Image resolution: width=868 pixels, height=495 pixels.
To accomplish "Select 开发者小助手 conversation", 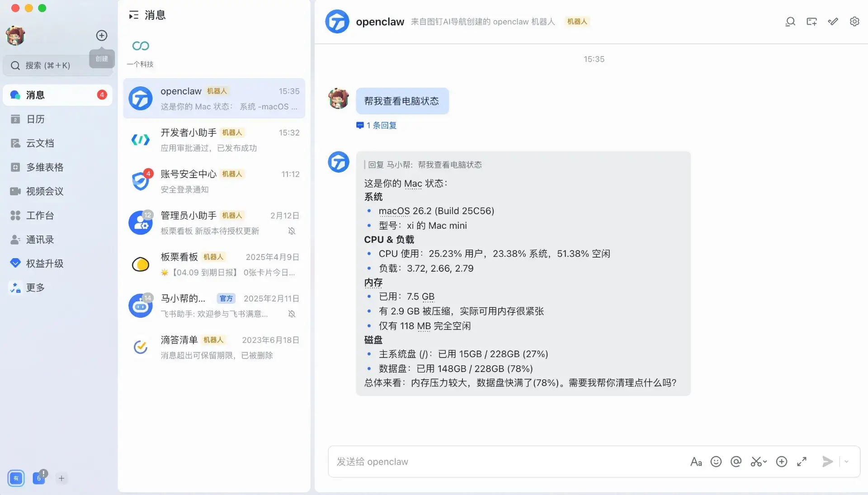I will 214,140.
